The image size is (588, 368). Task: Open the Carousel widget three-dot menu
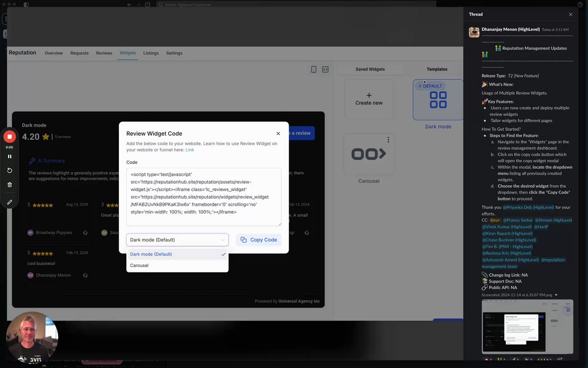[388, 140]
